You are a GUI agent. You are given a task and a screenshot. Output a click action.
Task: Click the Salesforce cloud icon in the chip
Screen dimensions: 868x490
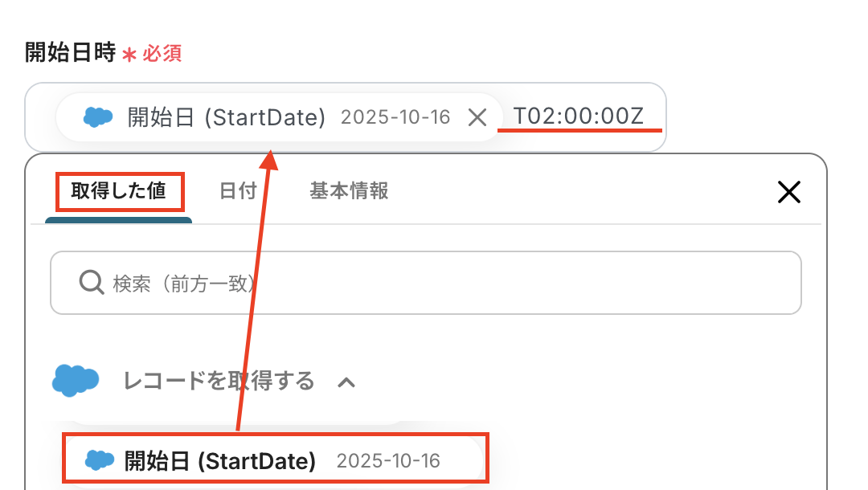[x=98, y=117]
